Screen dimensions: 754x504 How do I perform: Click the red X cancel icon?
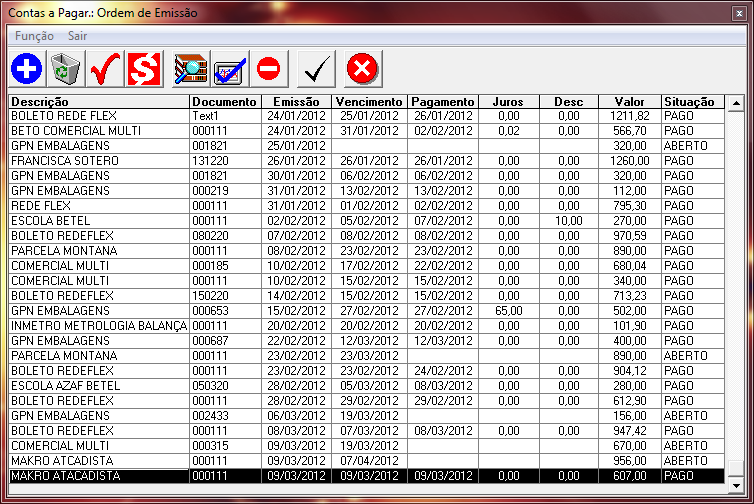[363, 69]
